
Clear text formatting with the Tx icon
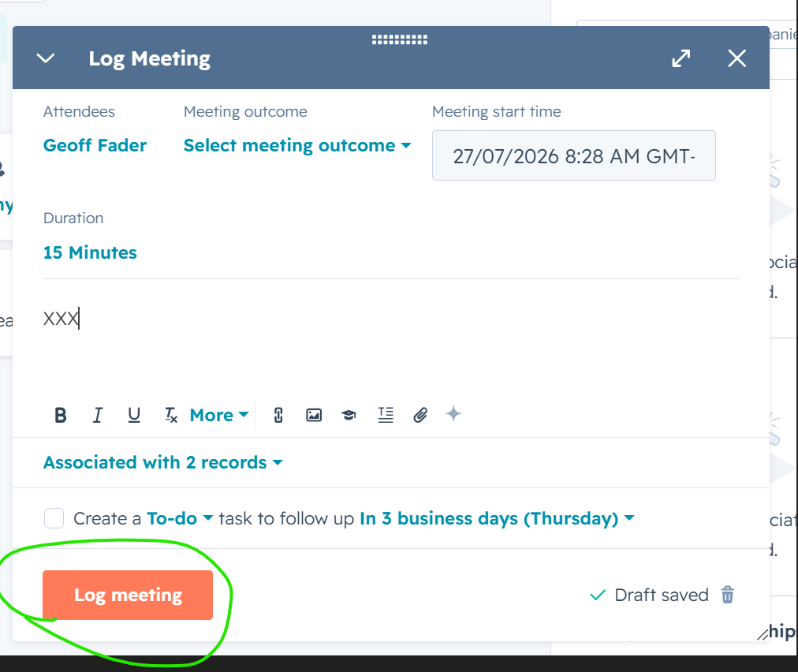170,416
